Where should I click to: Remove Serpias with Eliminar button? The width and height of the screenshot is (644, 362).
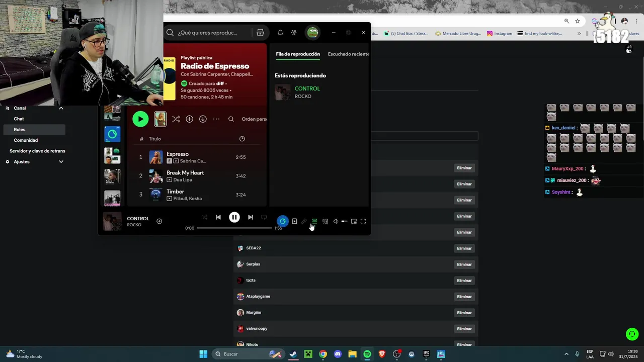(x=464, y=264)
